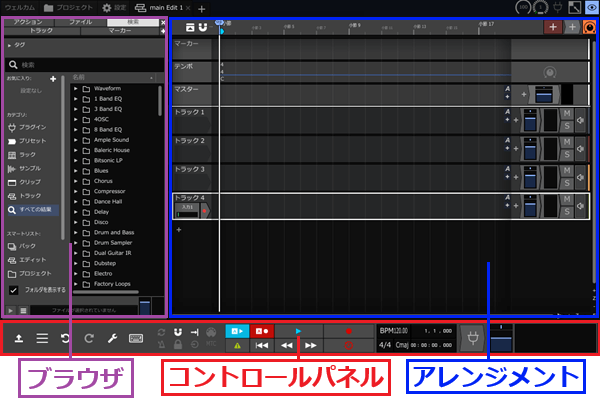The image size is (600, 400).
Task: Expand the Waveform folder in browser list
Action: coord(77,89)
